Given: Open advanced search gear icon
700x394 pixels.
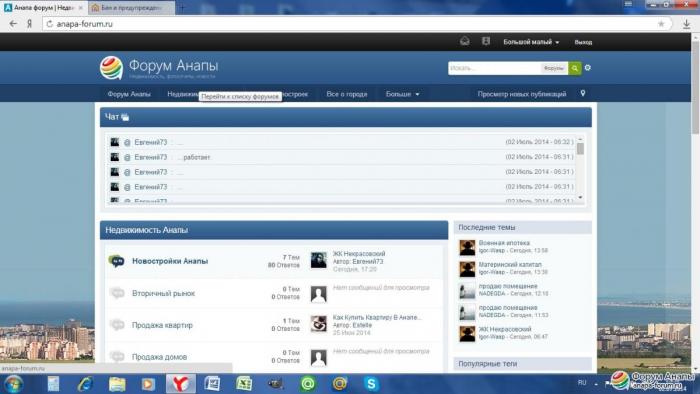Looking at the screenshot, I should pyautogui.click(x=588, y=68).
